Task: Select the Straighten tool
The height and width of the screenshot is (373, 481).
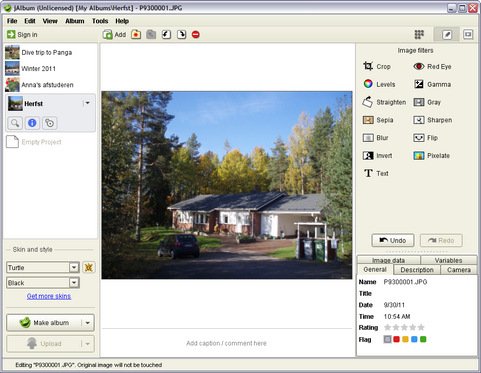Action: pos(384,102)
